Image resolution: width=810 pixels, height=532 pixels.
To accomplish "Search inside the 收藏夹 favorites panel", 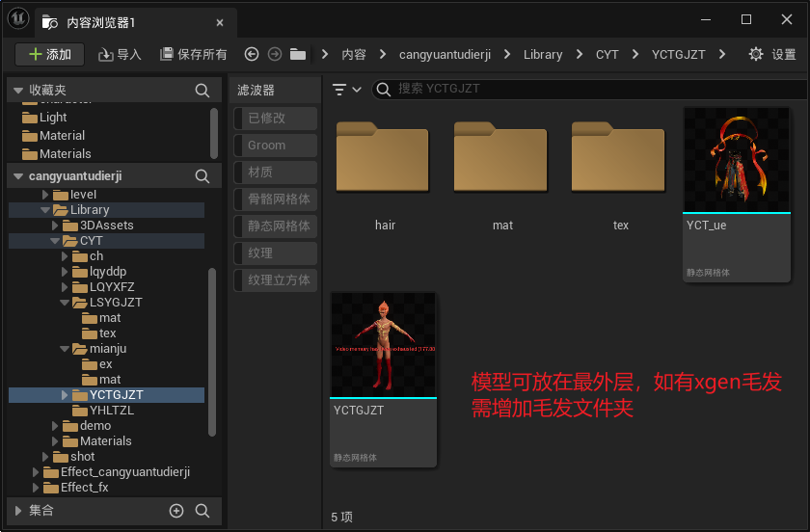I will coord(202,90).
